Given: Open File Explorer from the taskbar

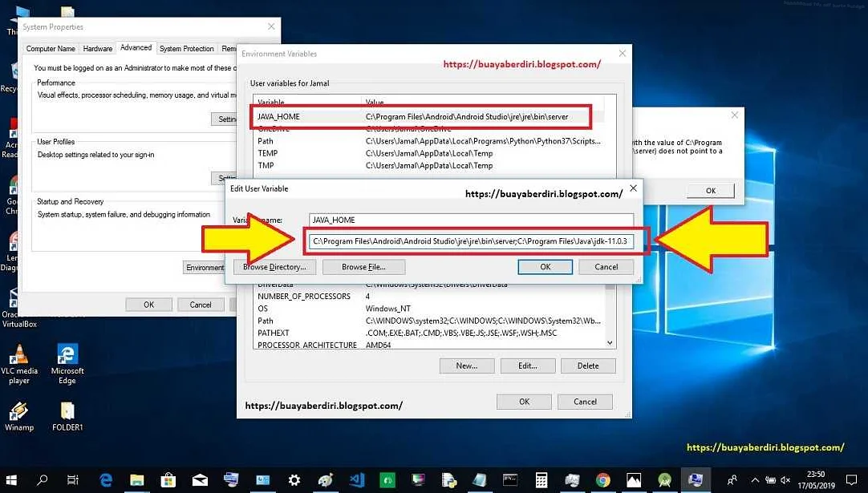Looking at the screenshot, I should tap(136, 480).
